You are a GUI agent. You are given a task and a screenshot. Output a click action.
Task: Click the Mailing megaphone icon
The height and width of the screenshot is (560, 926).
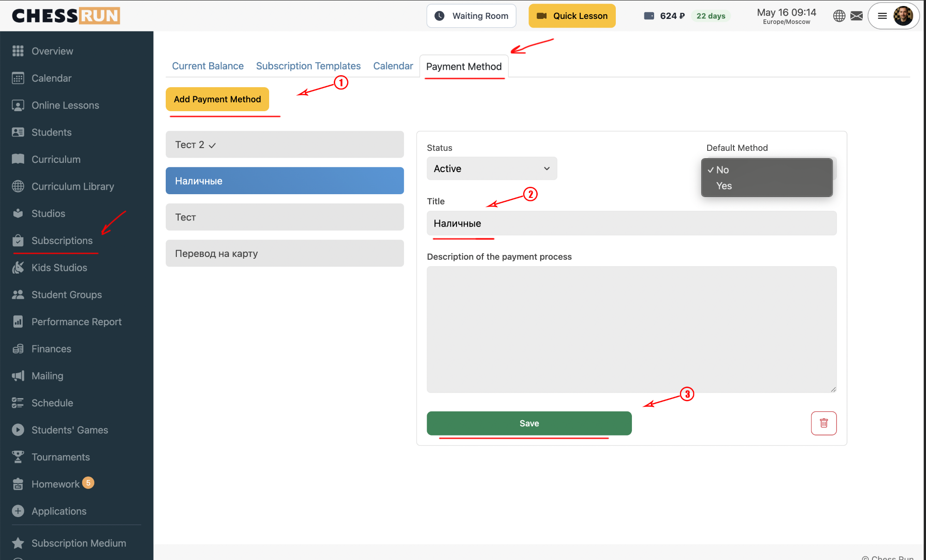point(18,375)
